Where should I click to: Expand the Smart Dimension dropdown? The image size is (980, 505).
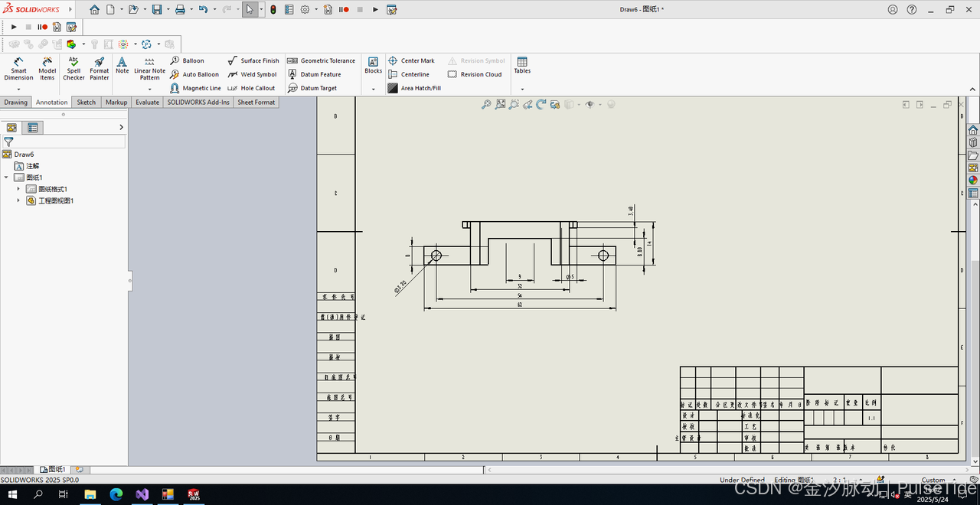(x=18, y=89)
